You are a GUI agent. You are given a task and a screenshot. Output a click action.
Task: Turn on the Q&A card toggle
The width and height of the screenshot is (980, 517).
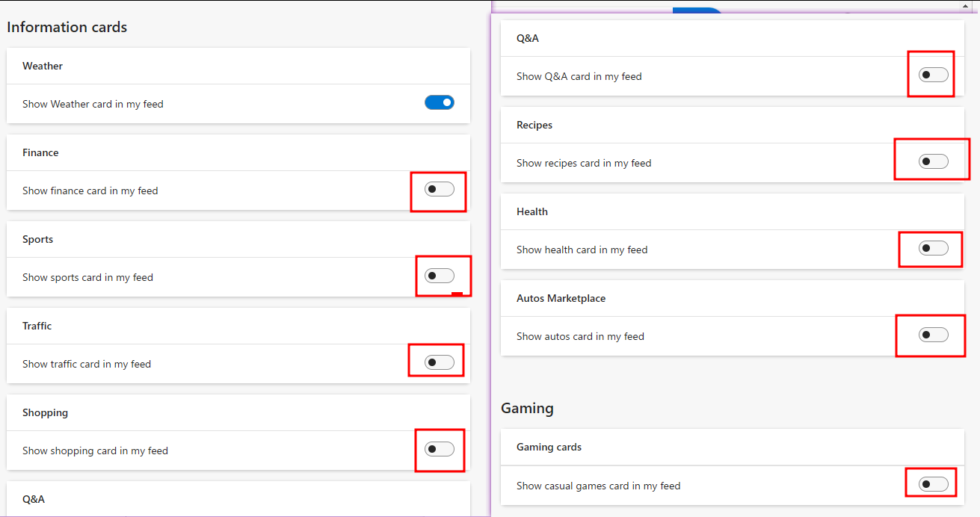934,75
